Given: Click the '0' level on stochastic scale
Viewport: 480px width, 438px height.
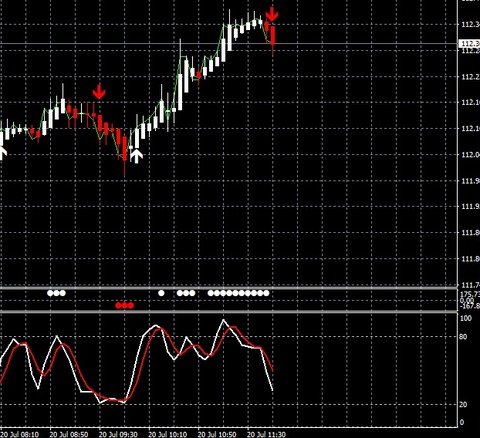Looking at the screenshot, I should click(x=462, y=422).
